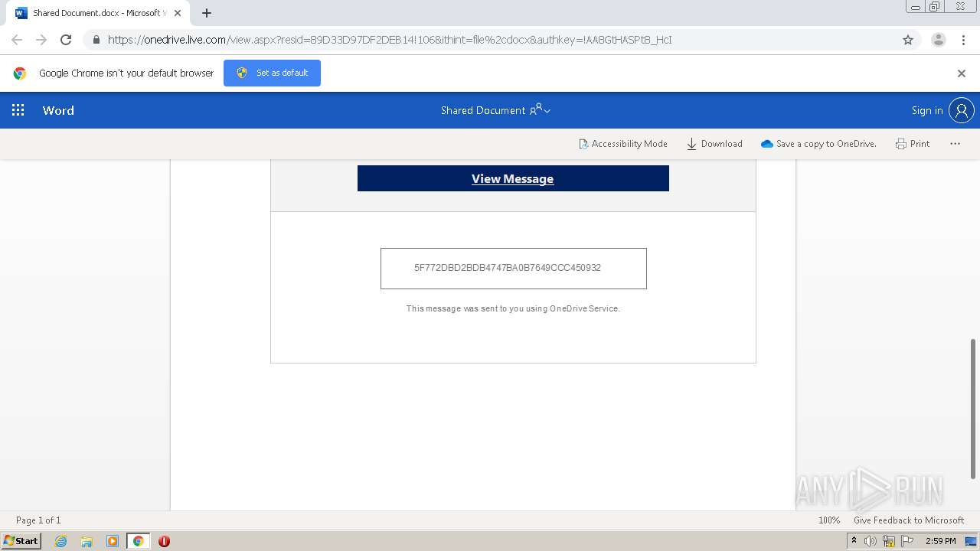Open the Windows Start menu

21,540
